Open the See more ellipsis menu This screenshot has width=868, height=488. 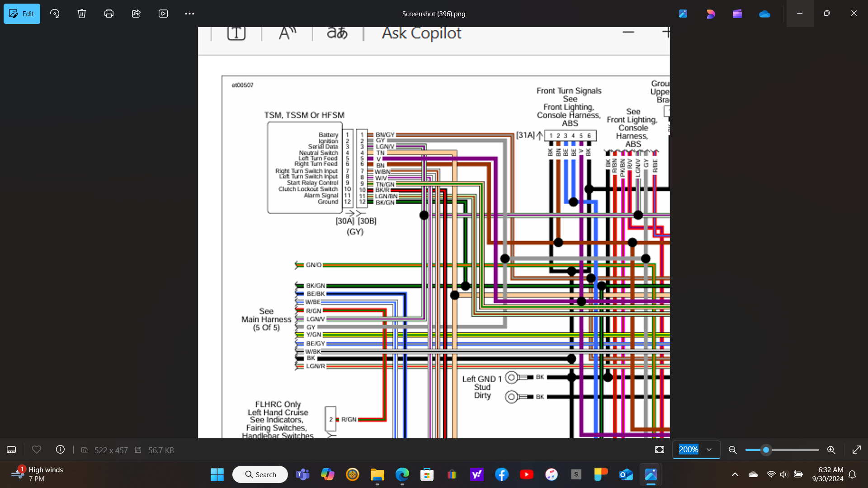point(189,14)
